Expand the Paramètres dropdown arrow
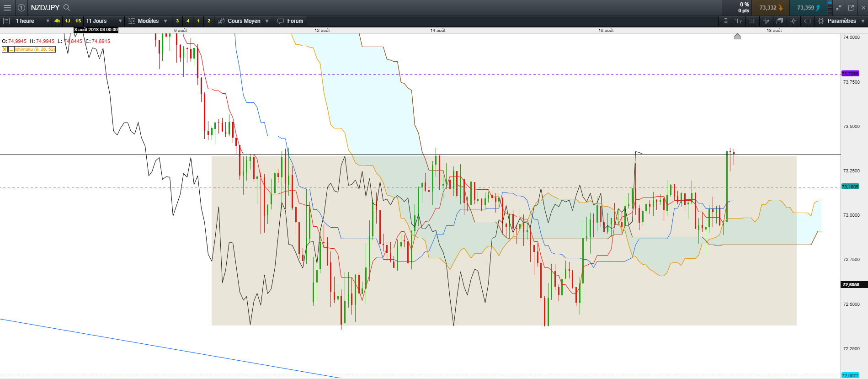 [x=863, y=21]
